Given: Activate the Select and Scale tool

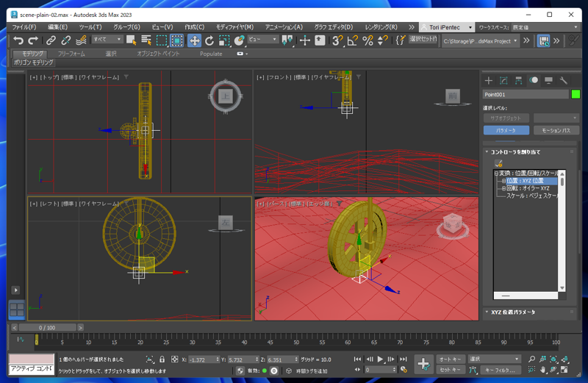Looking at the screenshot, I should [224, 40].
